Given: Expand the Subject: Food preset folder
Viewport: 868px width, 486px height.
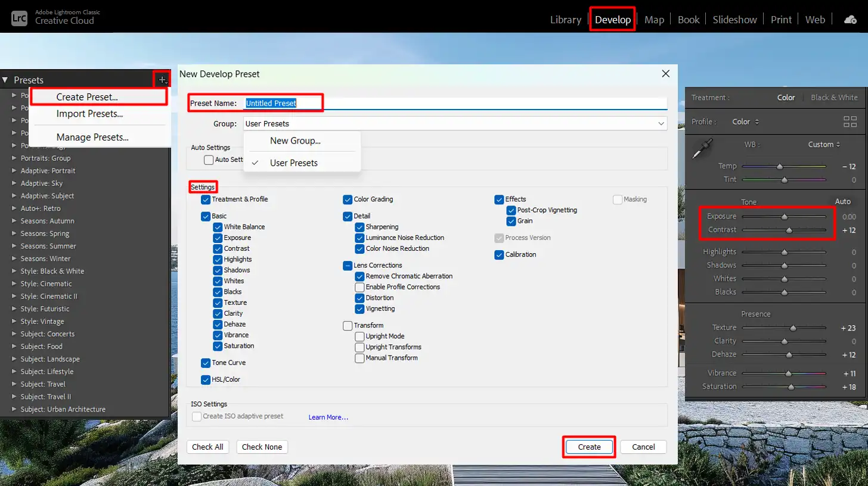Looking at the screenshot, I should coord(14,346).
